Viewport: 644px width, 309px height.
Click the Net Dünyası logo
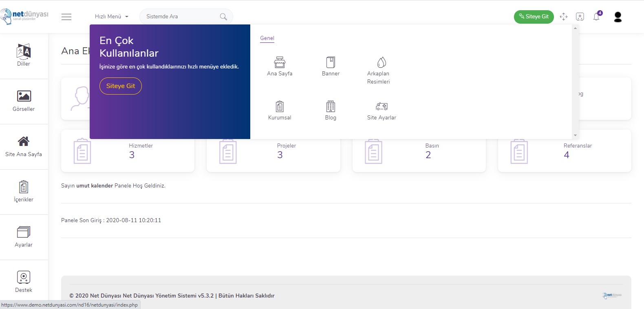click(x=24, y=16)
